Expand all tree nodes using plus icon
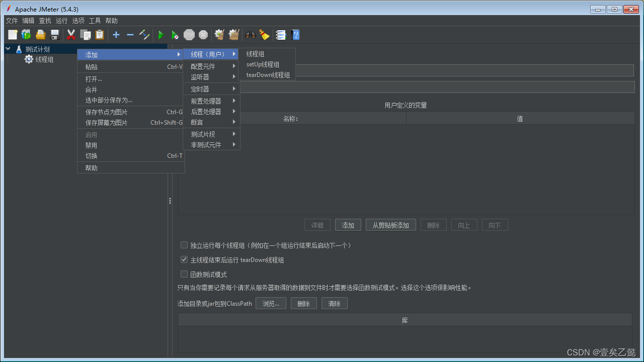Viewport: 644px width, 362px height. (x=116, y=35)
